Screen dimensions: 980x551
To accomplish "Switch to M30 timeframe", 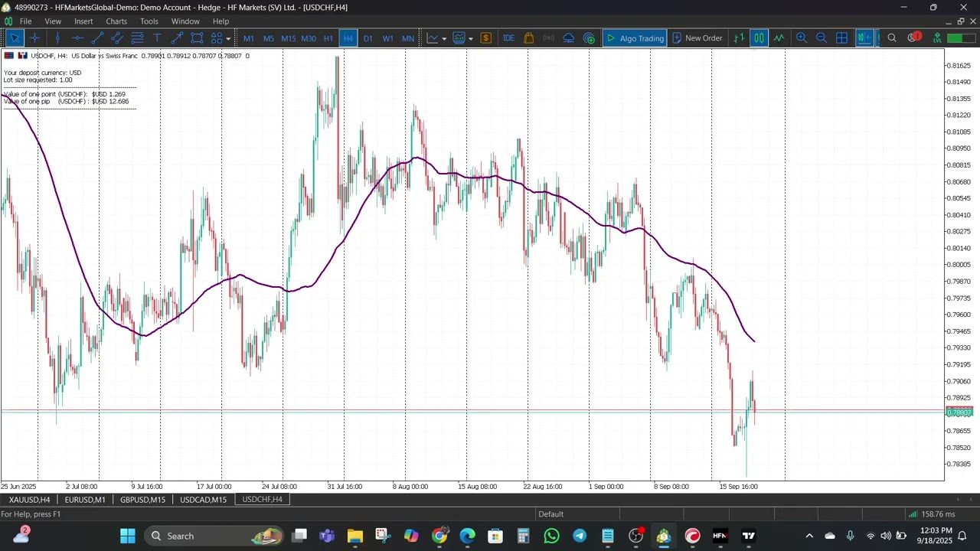I will [x=309, y=38].
